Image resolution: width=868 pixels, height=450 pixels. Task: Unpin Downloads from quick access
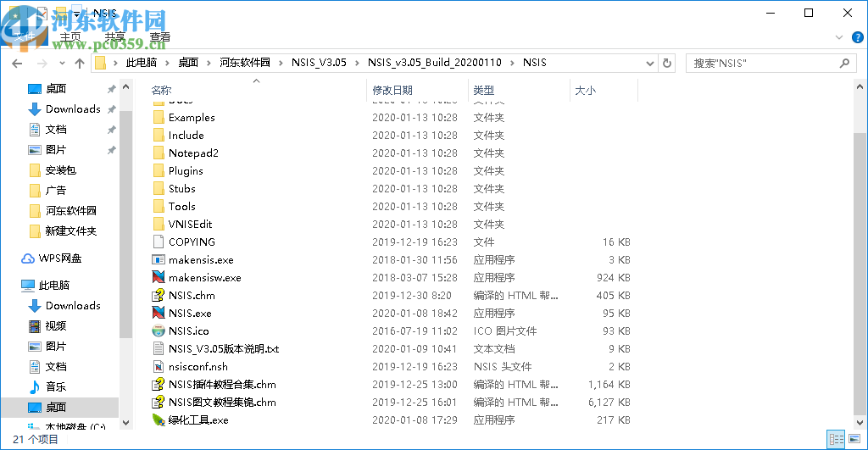111,109
